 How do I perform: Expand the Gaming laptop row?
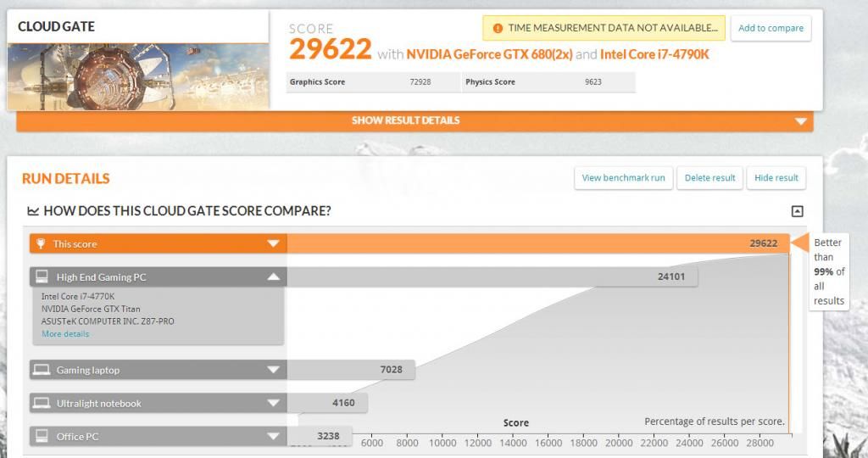tap(273, 370)
